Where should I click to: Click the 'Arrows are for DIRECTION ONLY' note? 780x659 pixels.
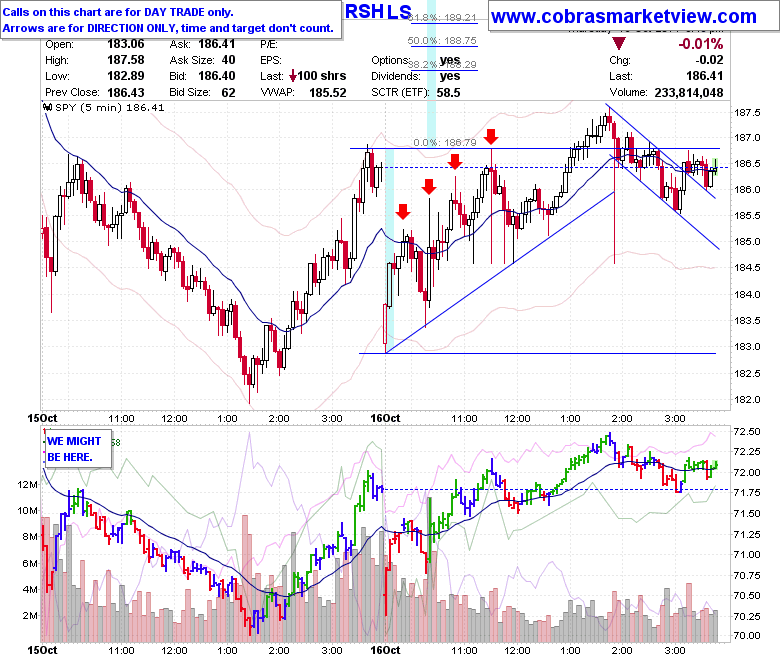(x=168, y=28)
